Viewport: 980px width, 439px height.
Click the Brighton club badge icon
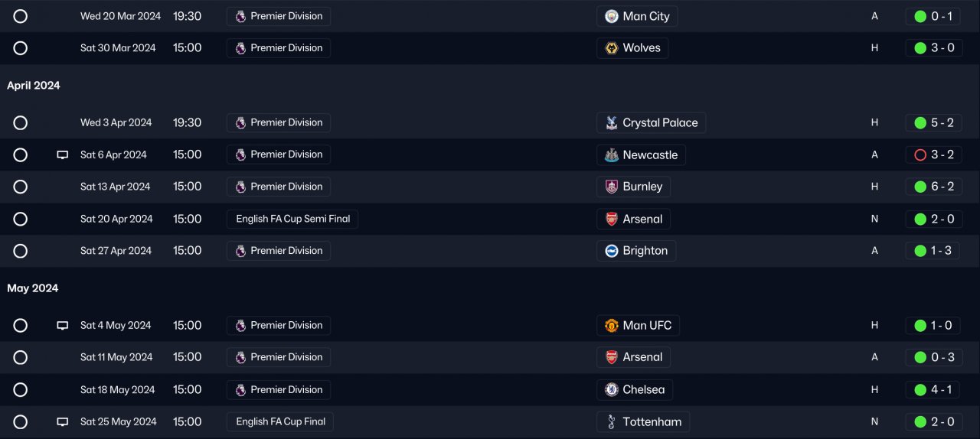click(611, 251)
